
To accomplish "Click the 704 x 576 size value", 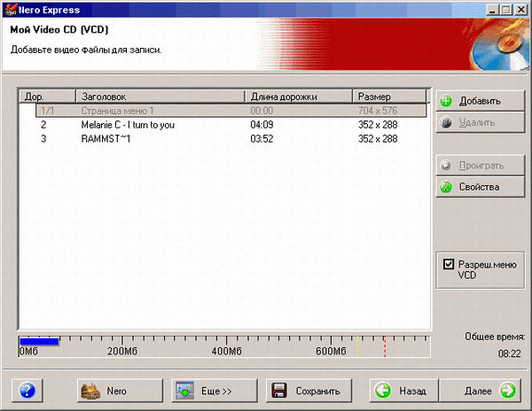I will (x=378, y=111).
